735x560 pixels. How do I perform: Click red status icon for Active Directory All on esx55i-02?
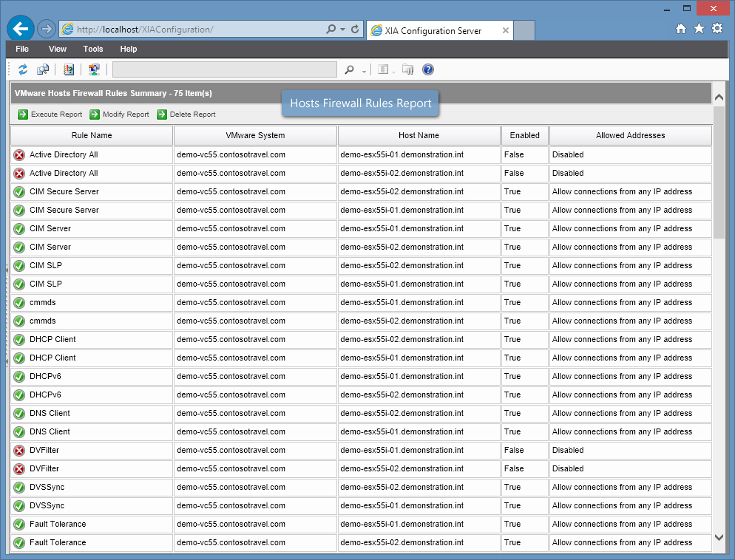pos(19,174)
